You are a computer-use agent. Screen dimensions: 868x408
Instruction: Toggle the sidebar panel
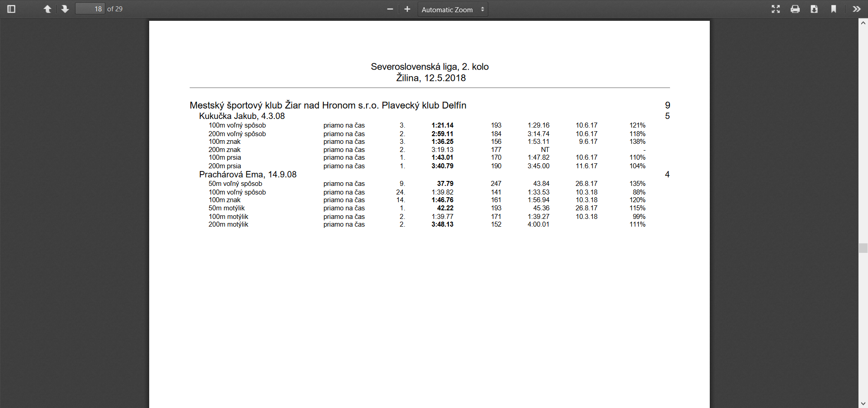[12, 9]
